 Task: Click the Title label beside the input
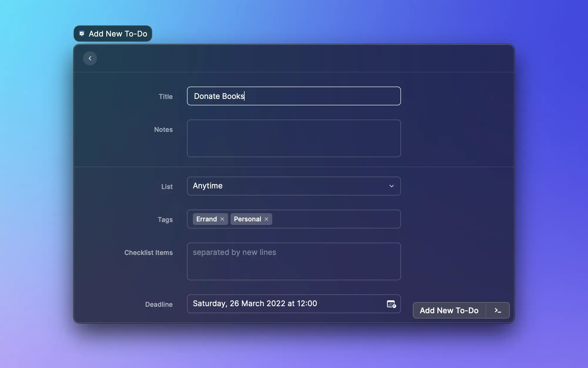pos(166,96)
